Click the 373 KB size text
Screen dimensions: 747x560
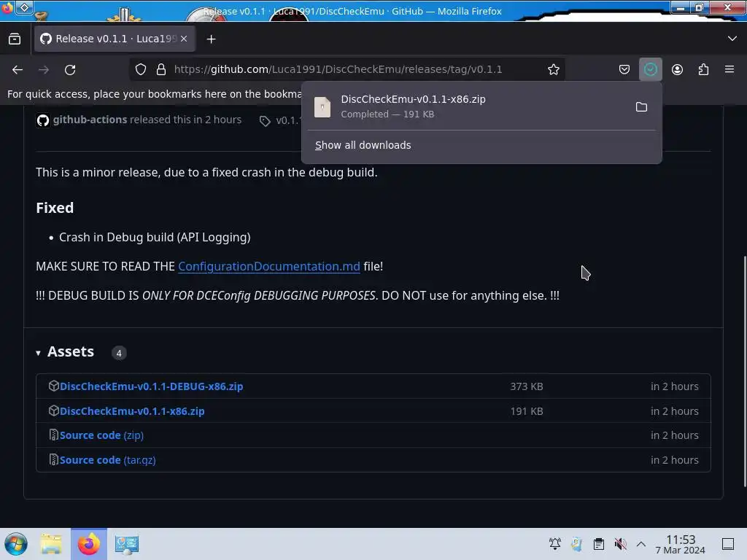[527, 386]
